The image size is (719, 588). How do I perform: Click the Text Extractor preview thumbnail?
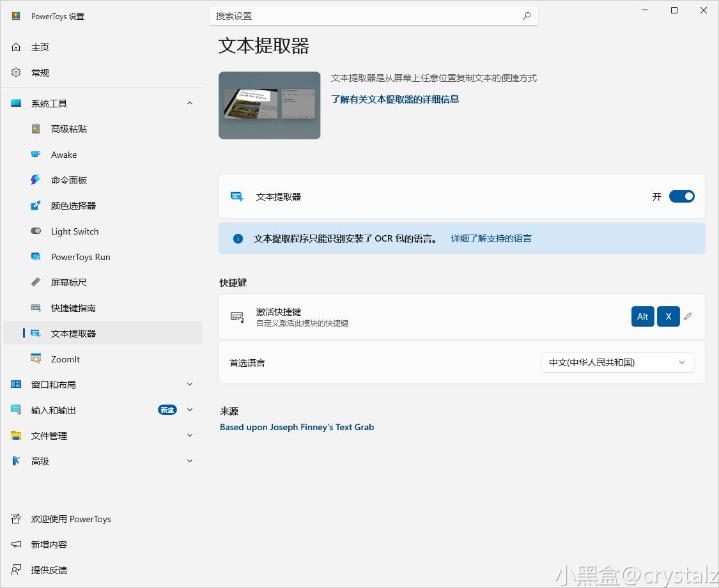(270, 105)
